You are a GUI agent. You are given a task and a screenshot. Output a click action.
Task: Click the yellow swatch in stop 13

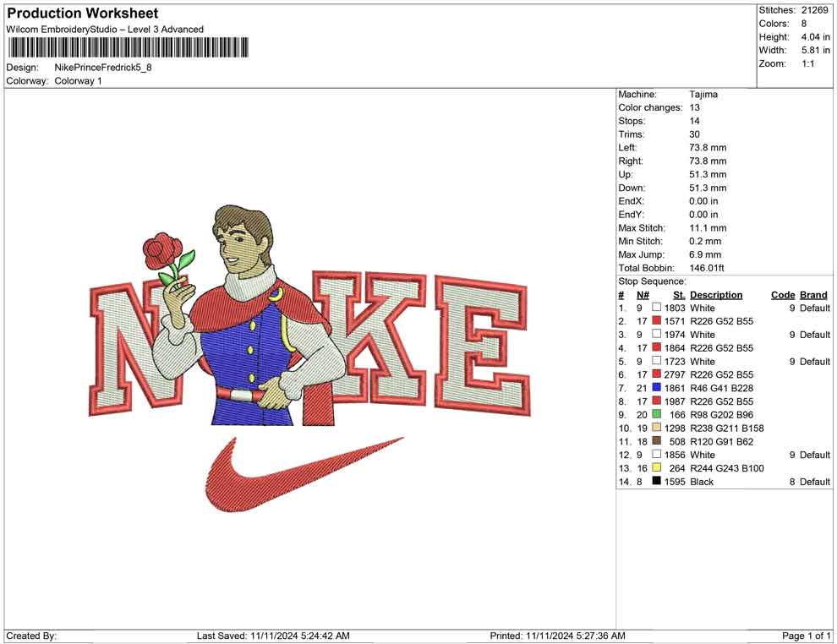[x=656, y=468]
